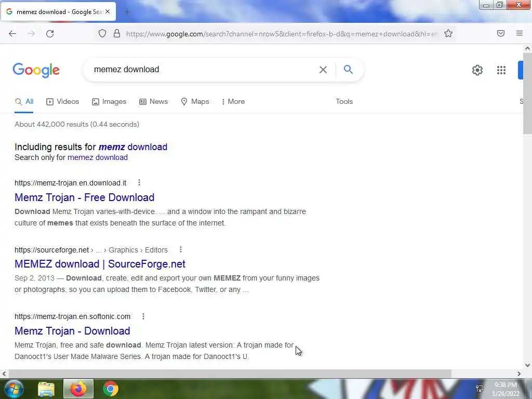Click the forward navigation arrow
The height and width of the screenshot is (399, 532).
pyautogui.click(x=31, y=34)
